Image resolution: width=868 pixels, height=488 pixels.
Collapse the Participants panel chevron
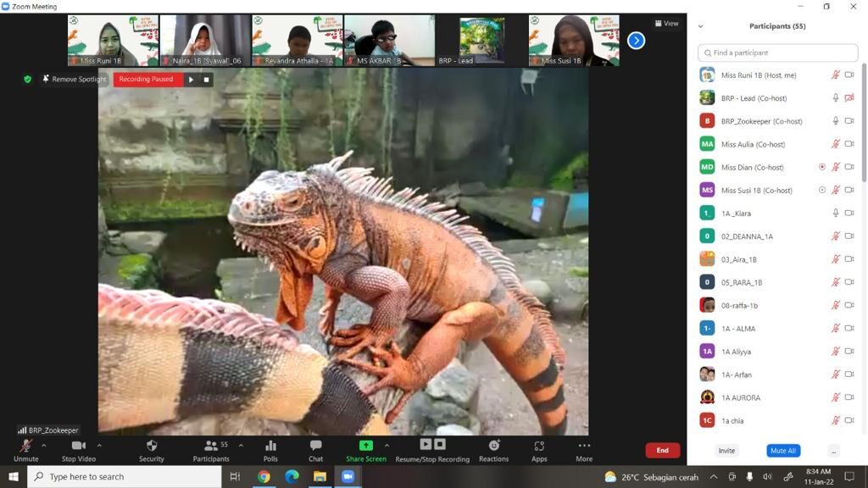tap(700, 27)
